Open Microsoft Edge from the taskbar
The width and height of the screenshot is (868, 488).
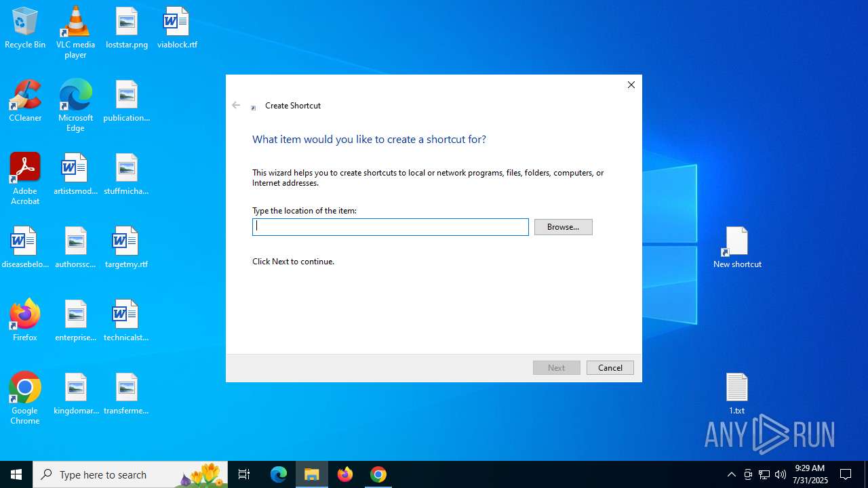279,474
